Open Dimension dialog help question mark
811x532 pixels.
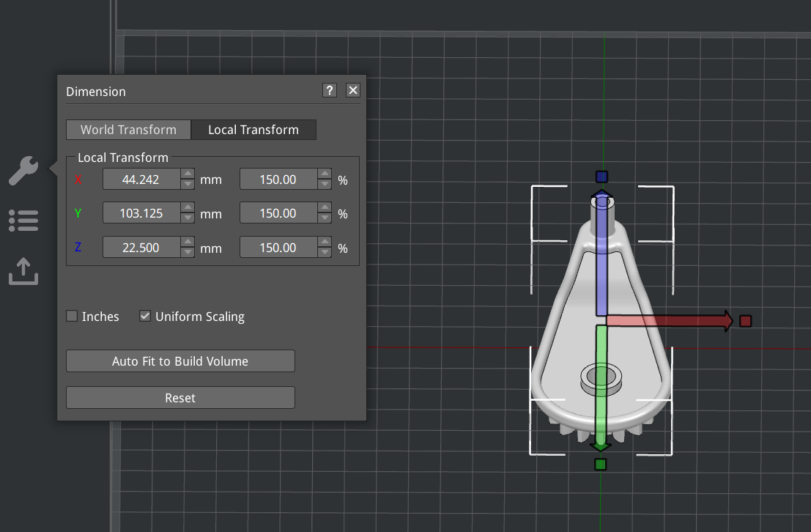330,90
